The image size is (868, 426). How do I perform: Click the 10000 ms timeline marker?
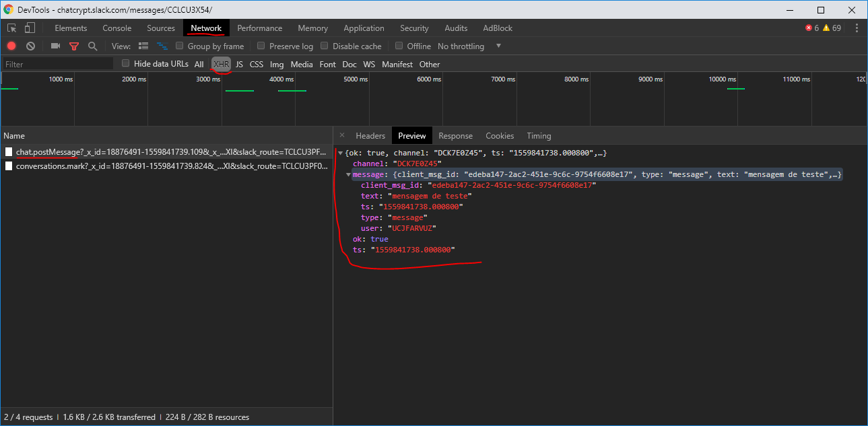click(722, 79)
